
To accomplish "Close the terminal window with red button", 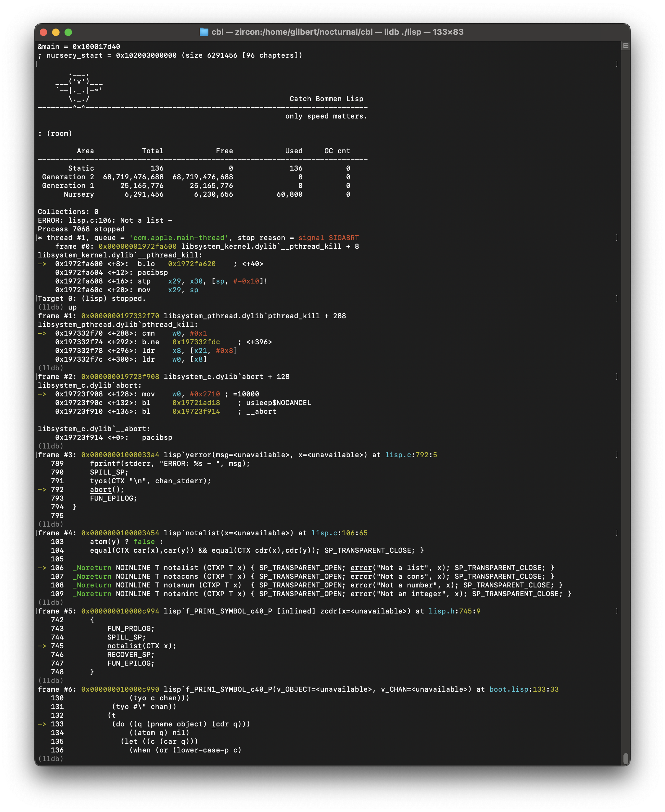I will coord(44,32).
